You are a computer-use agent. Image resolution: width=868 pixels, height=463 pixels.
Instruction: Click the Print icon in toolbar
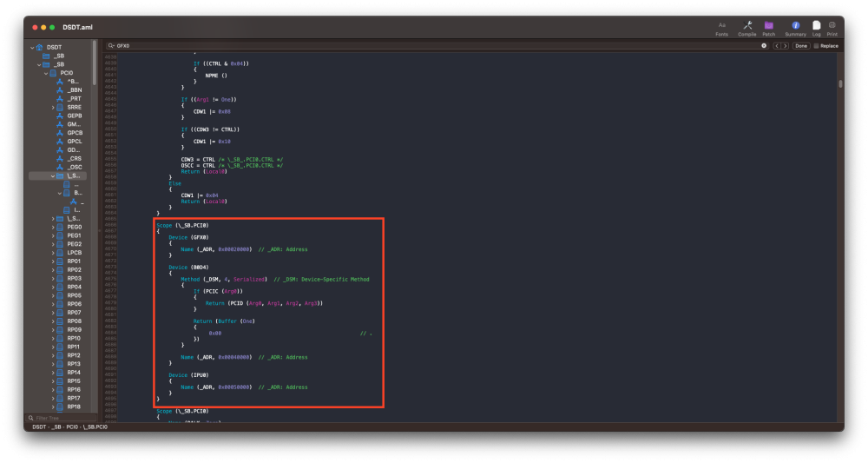[832, 25]
